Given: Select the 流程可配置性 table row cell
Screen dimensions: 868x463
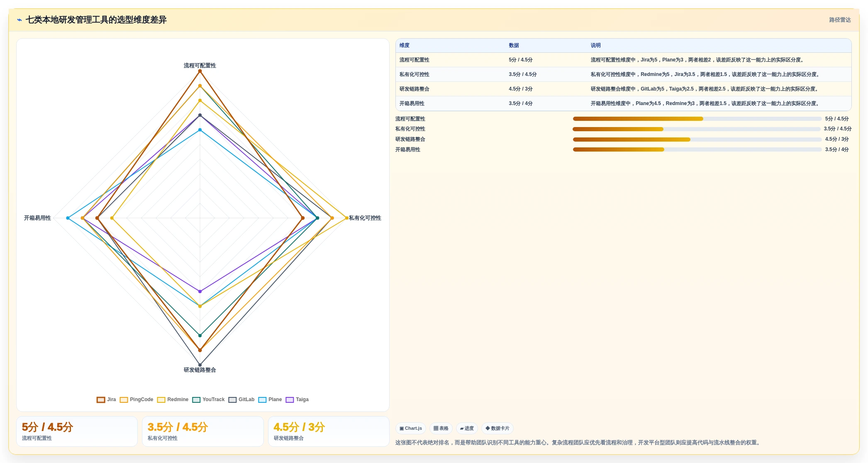Looking at the screenshot, I should [414, 60].
